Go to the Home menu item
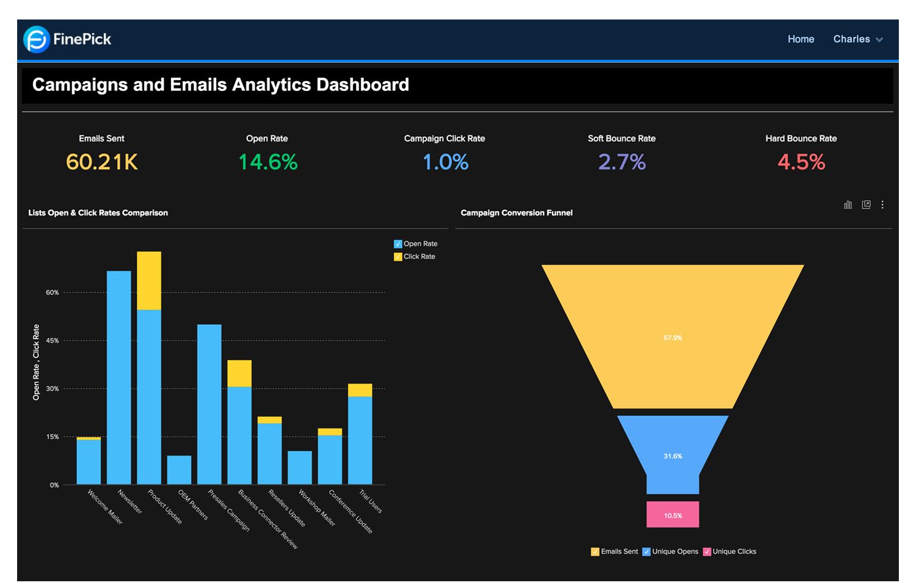Image resolution: width=916 pixels, height=588 pixels. pyautogui.click(x=801, y=39)
